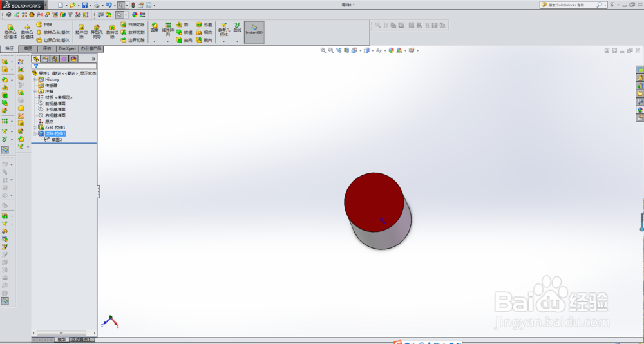
Task: Click the New document icon
Action: pos(60,5)
